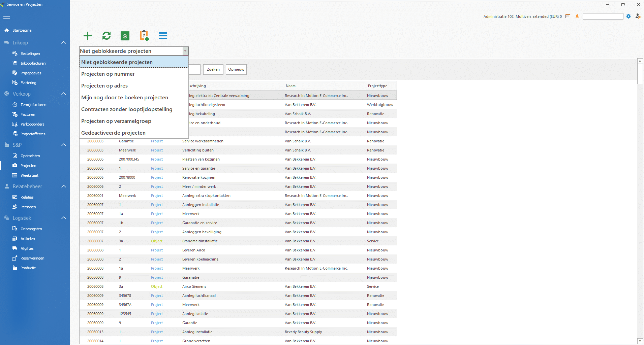Click the green dollar invoice icon
Screen dimensions: 644x345
(x=125, y=36)
